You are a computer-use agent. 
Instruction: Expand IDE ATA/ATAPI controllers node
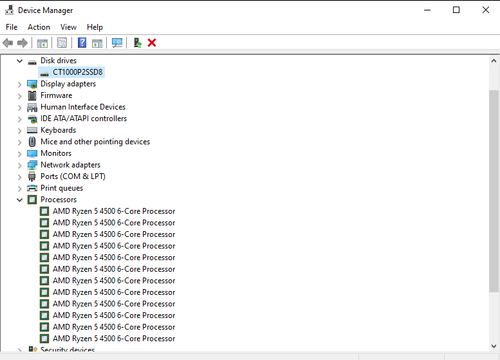pos(20,119)
